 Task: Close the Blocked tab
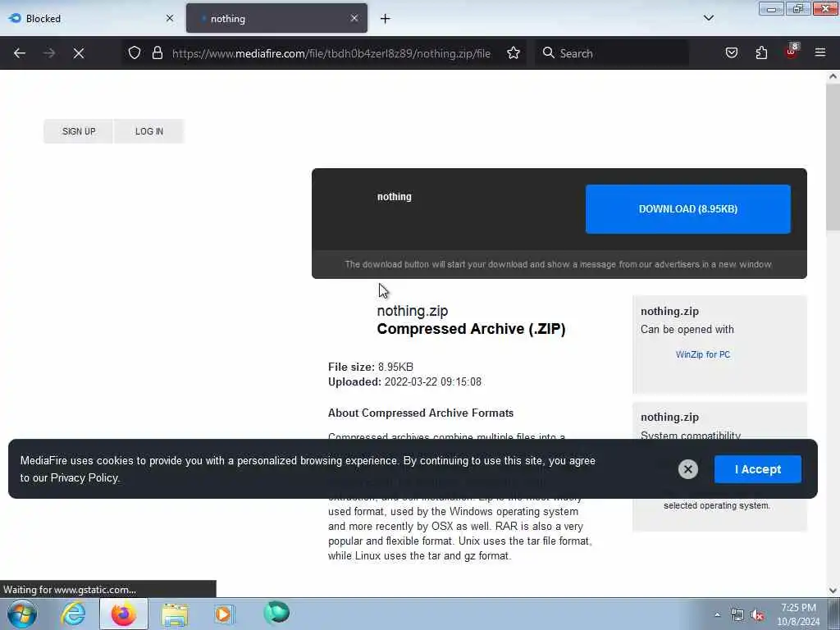tap(170, 18)
